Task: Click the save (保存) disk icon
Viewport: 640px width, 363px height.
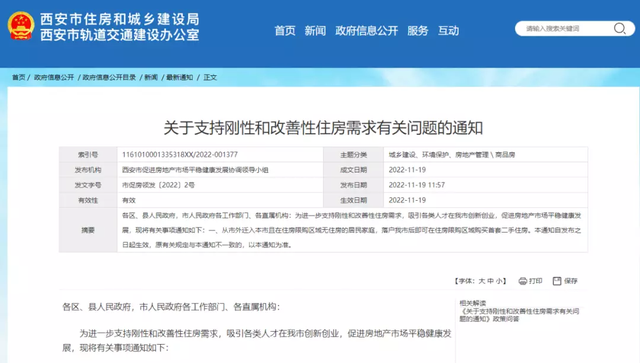Action: (557, 281)
